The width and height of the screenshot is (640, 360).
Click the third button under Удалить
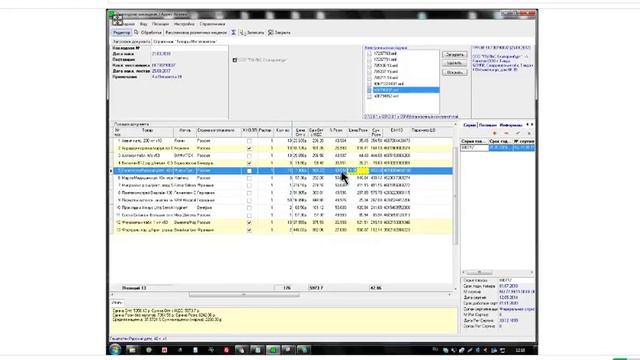click(x=455, y=72)
